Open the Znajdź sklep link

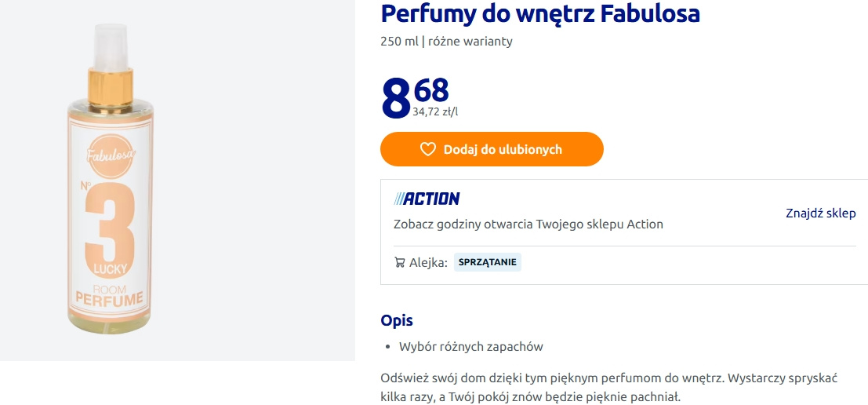coord(820,213)
